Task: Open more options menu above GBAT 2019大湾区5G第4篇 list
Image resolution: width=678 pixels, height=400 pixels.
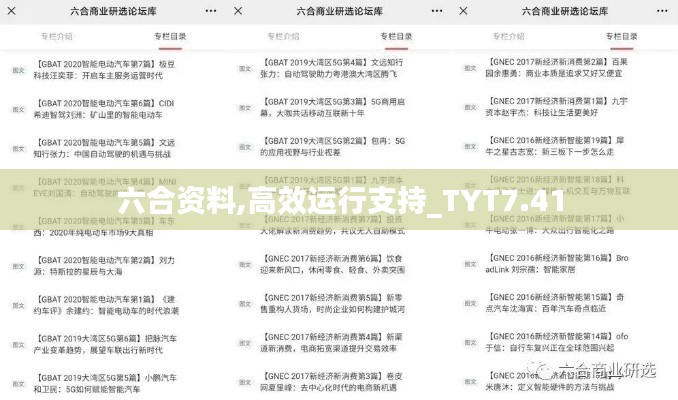Action: pos(437,11)
